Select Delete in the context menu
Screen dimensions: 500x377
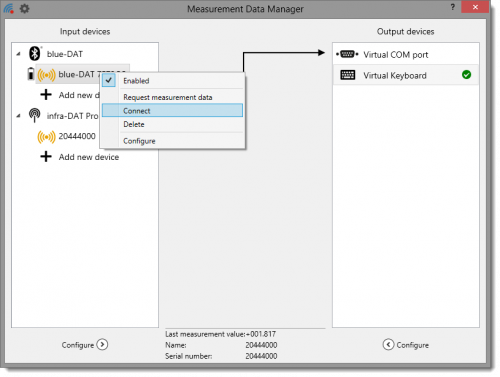[x=173, y=124]
